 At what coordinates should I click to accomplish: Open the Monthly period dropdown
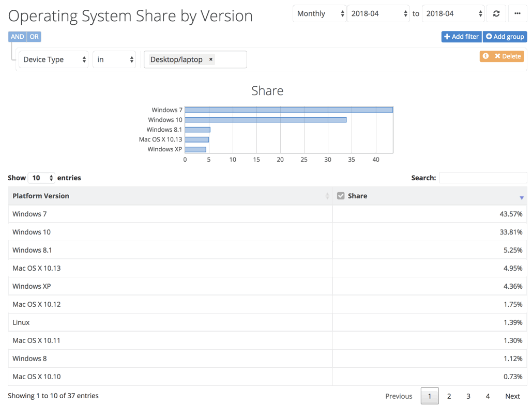pos(319,13)
